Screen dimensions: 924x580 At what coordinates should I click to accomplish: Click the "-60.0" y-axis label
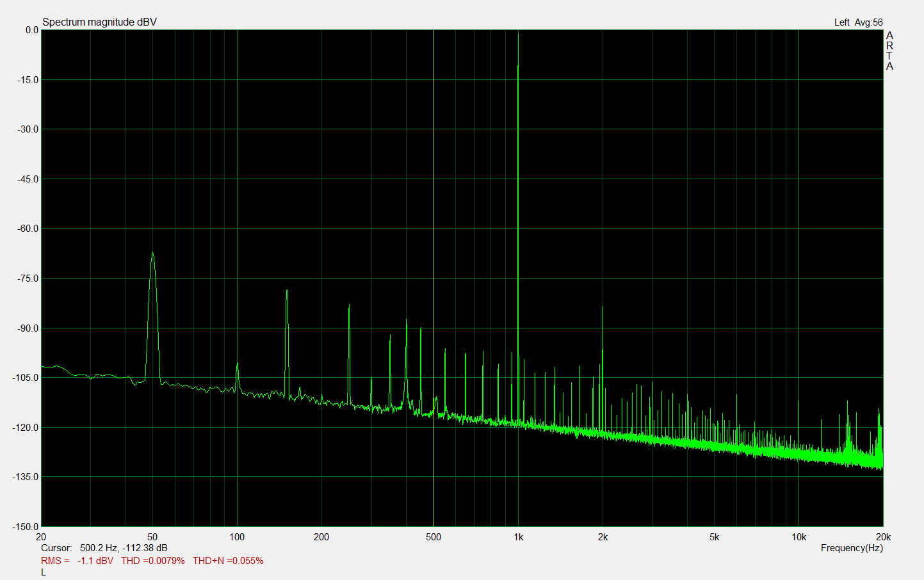(28, 229)
